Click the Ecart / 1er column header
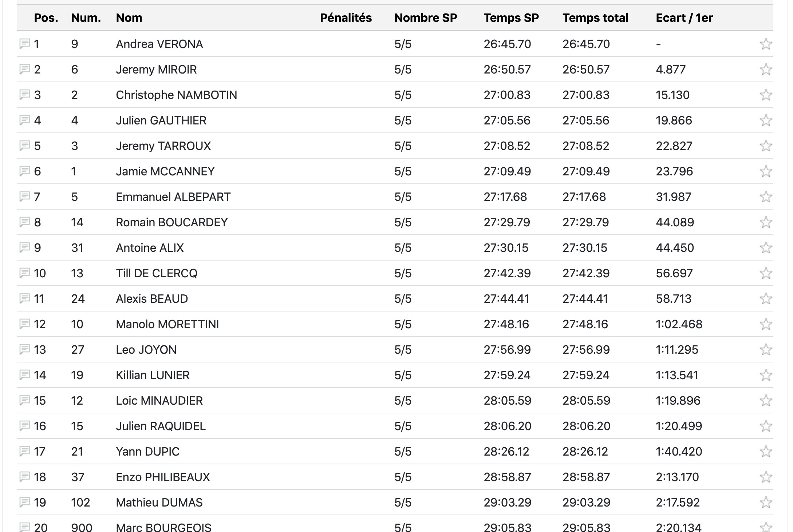 [x=684, y=18]
